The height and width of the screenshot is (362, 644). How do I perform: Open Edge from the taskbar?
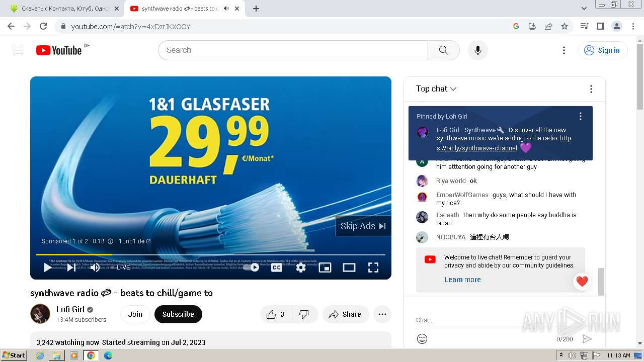tap(108, 355)
